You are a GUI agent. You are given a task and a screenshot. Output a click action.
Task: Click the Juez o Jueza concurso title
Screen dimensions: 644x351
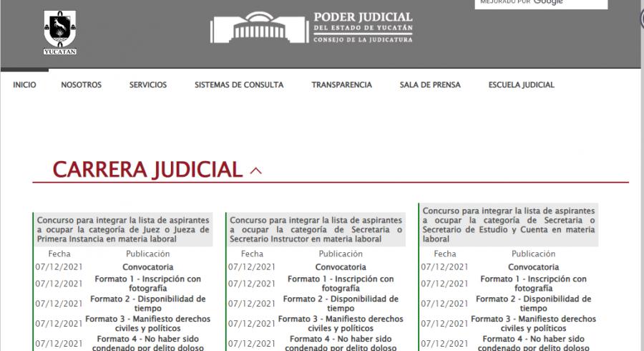[123, 230]
